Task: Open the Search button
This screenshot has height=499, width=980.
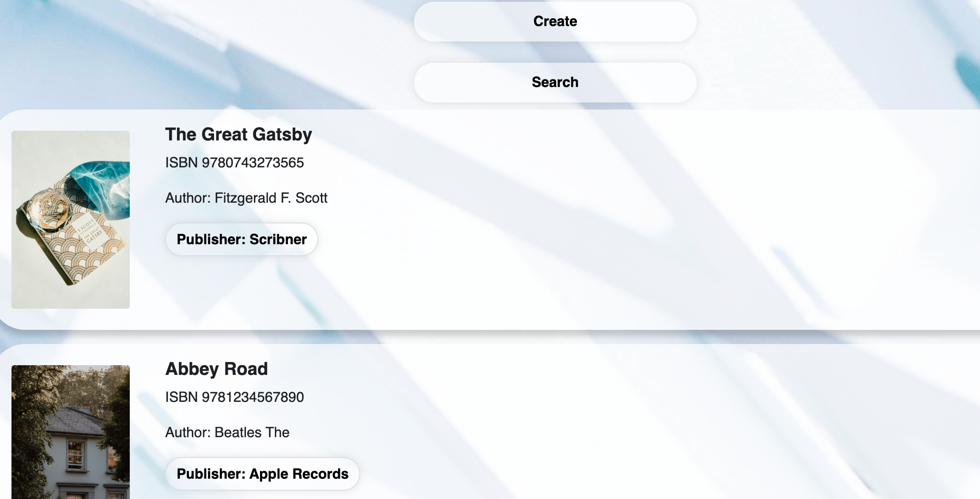Action: (x=555, y=83)
